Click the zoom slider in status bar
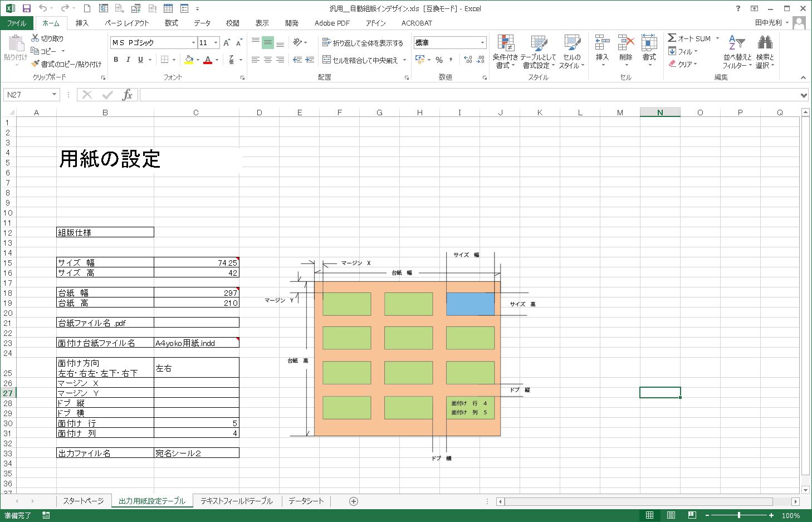 point(738,515)
